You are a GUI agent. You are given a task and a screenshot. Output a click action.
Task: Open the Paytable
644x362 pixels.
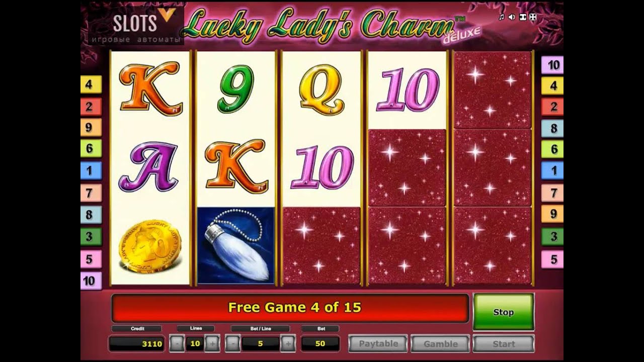[x=378, y=344]
